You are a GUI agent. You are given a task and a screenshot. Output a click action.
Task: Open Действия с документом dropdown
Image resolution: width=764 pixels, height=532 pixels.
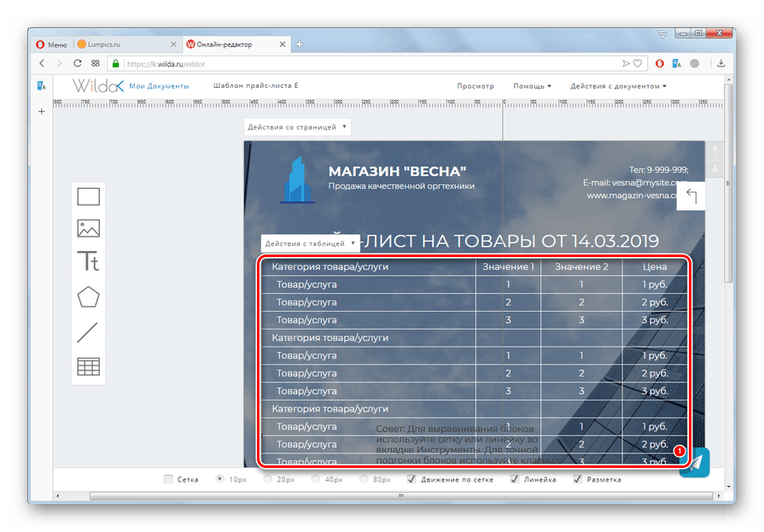click(618, 86)
